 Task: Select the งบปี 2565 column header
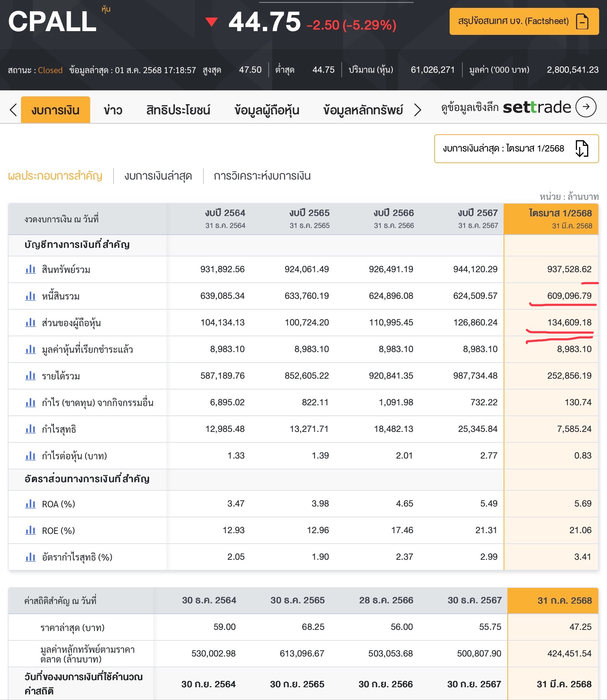pyautogui.click(x=309, y=219)
